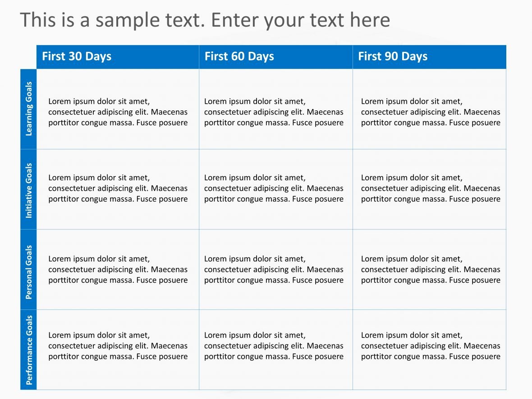Click Learning Goals text under 30 Days

click(x=118, y=112)
